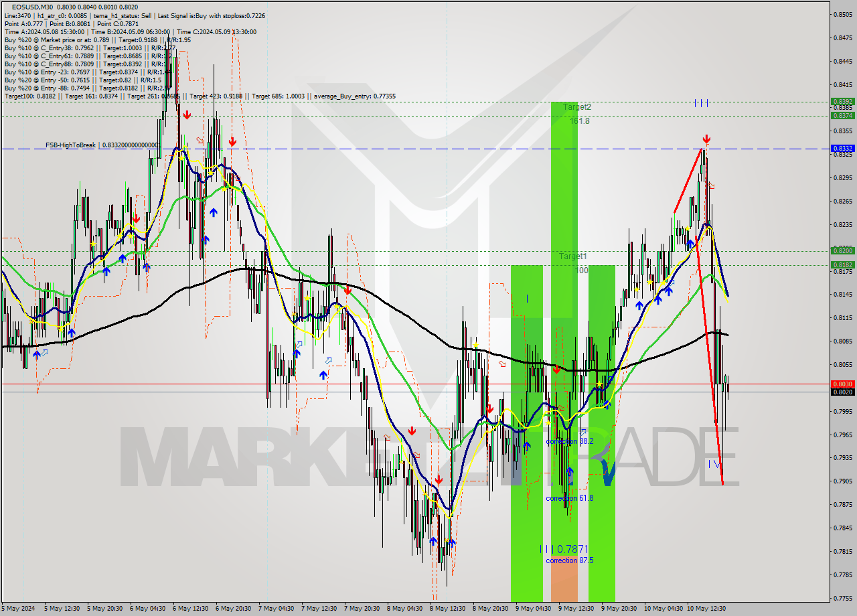Click the red sell arrow at the 0.8332 peak
The width and height of the screenshot is (857, 616).
(x=706, y=139)
